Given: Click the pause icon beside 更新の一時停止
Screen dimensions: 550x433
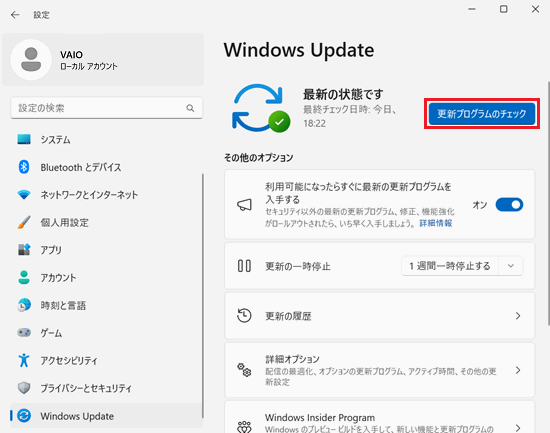Looking at the screenshot, I should (244, 266).
